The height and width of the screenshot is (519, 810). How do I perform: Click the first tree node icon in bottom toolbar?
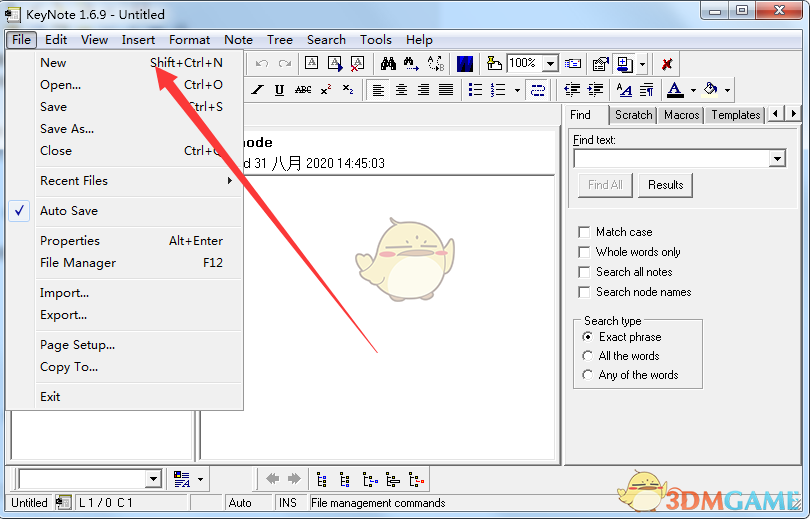322,480
